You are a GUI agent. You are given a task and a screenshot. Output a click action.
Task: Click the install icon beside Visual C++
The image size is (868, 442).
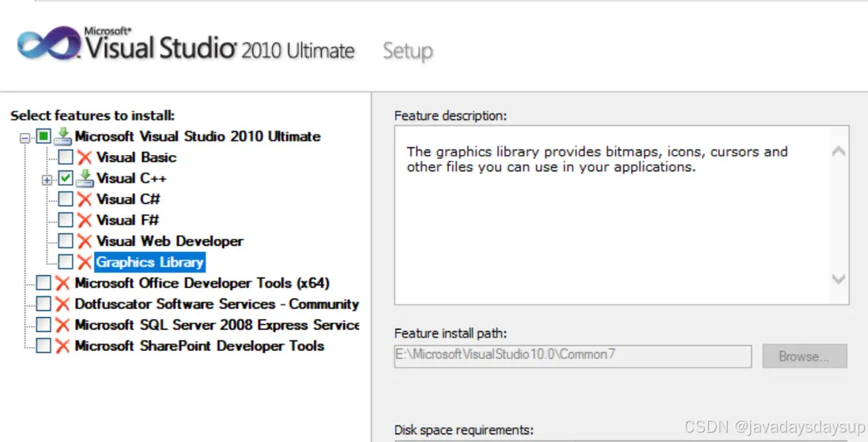(x=85, y=179)
